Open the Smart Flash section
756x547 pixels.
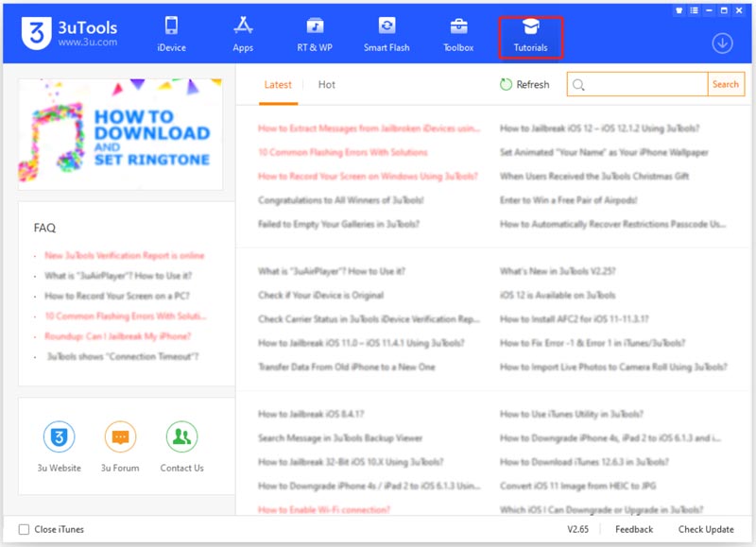click(387, 34)
